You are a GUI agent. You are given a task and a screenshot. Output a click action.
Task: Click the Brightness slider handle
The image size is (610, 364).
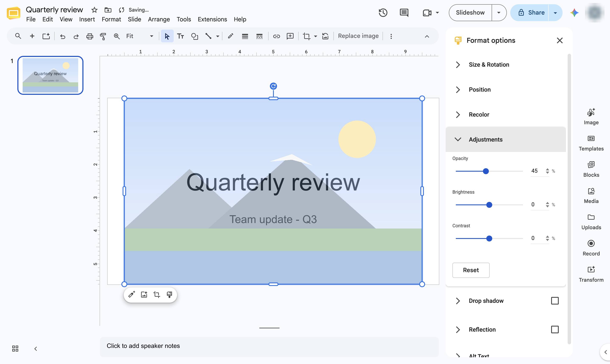point(489,205)
